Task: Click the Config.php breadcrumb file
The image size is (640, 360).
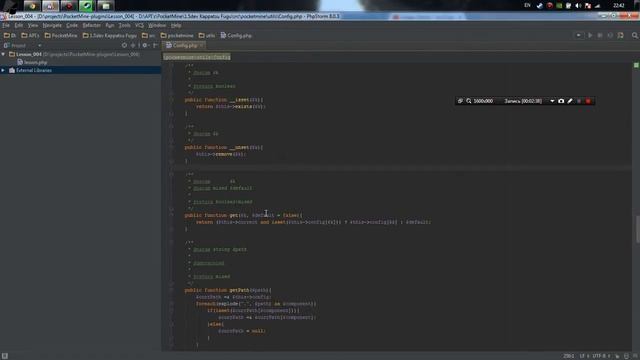Action: pyautogui.click(x=236, y=36)
